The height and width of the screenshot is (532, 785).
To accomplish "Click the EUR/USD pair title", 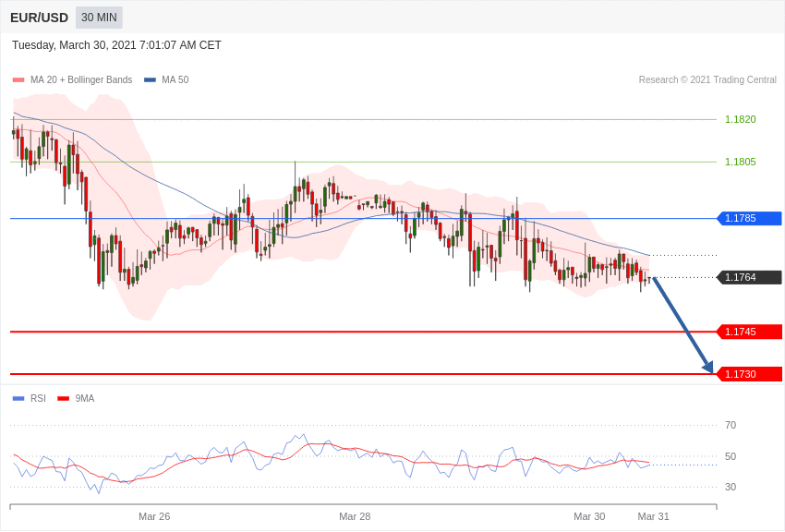I will 39,18.
